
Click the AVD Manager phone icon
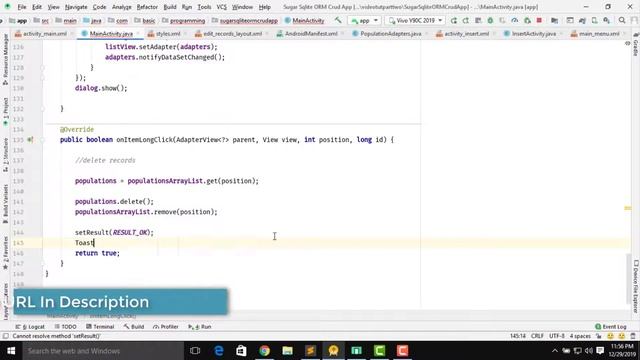click(x=595, y=20)
